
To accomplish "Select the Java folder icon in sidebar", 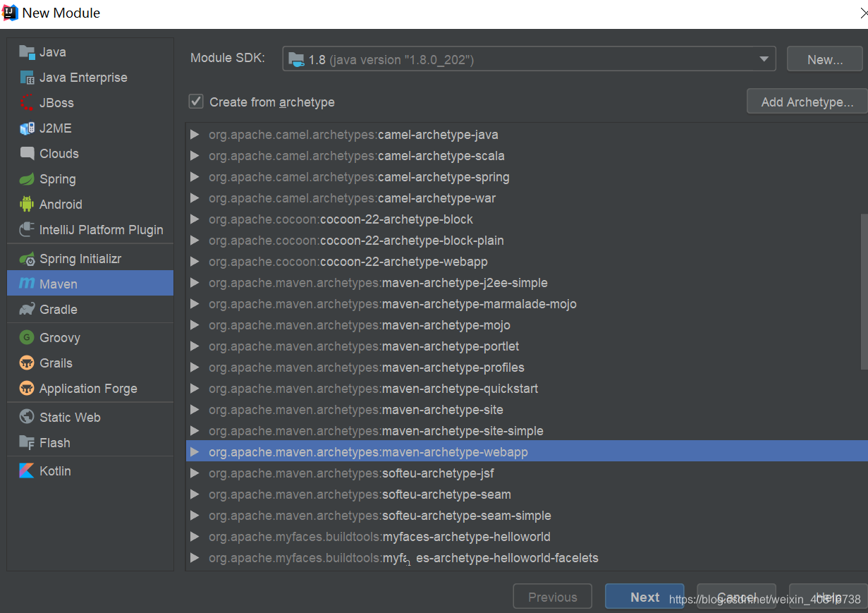I will [27, 52].
